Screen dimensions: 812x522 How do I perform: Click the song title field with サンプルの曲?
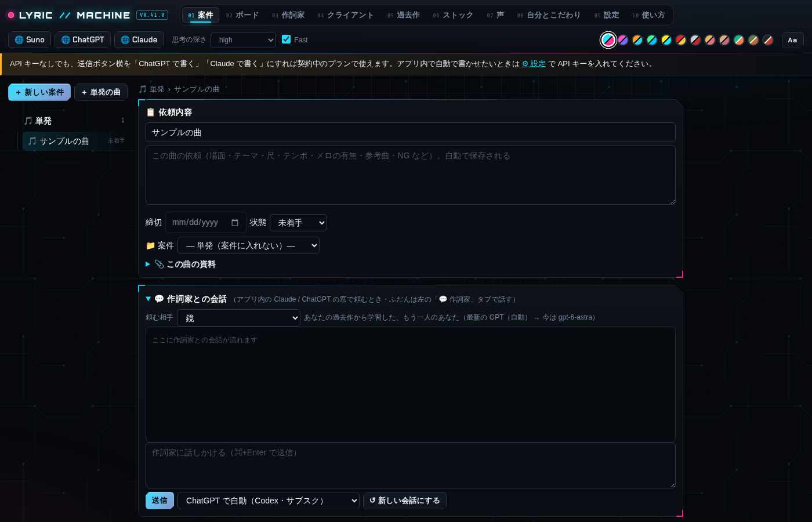point(411,132)
